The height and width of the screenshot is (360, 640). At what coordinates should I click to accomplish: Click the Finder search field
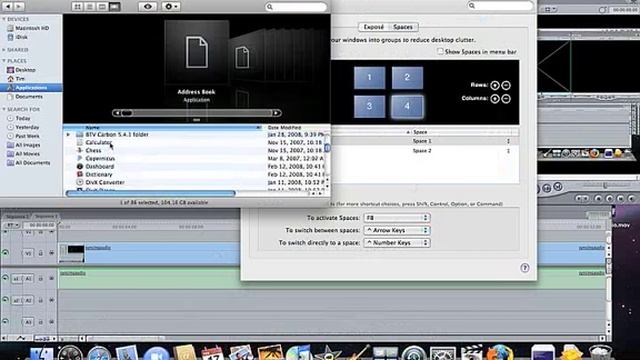[x=296, y=7]
